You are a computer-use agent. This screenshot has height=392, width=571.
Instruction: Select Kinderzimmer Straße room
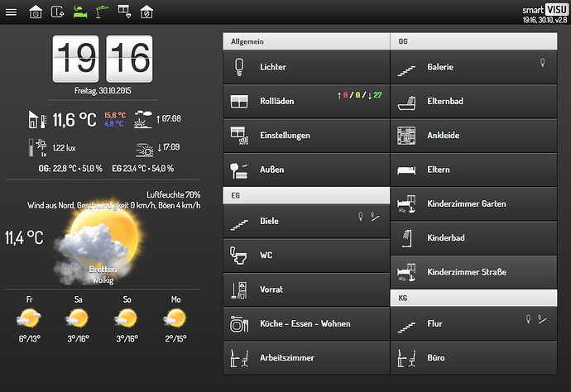(473, 272)
